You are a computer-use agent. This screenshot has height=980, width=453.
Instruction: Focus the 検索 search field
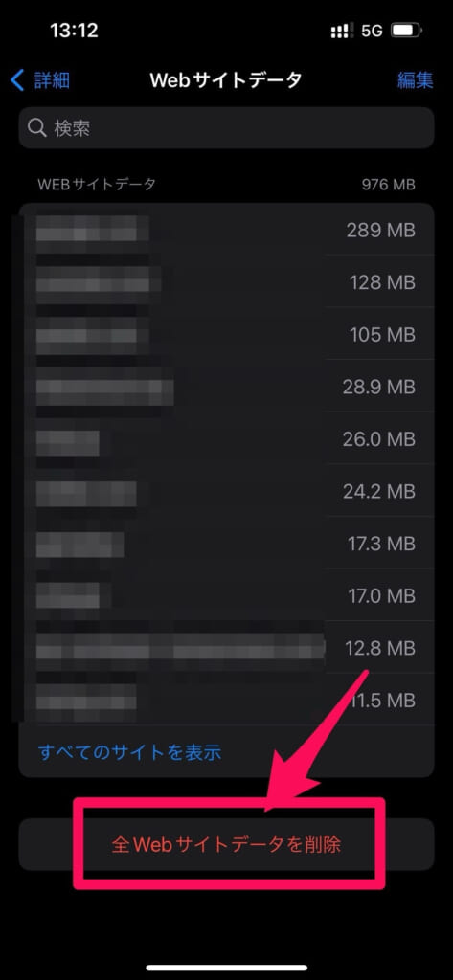[x=226, y=128]
